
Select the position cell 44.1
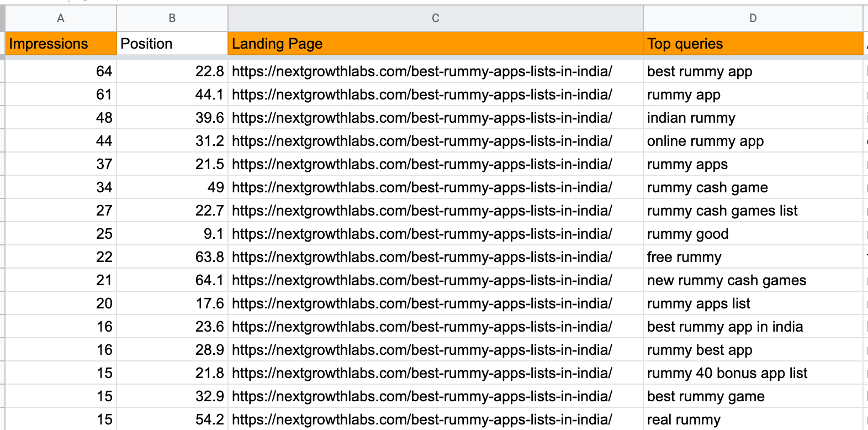click(x=172, y=95)
